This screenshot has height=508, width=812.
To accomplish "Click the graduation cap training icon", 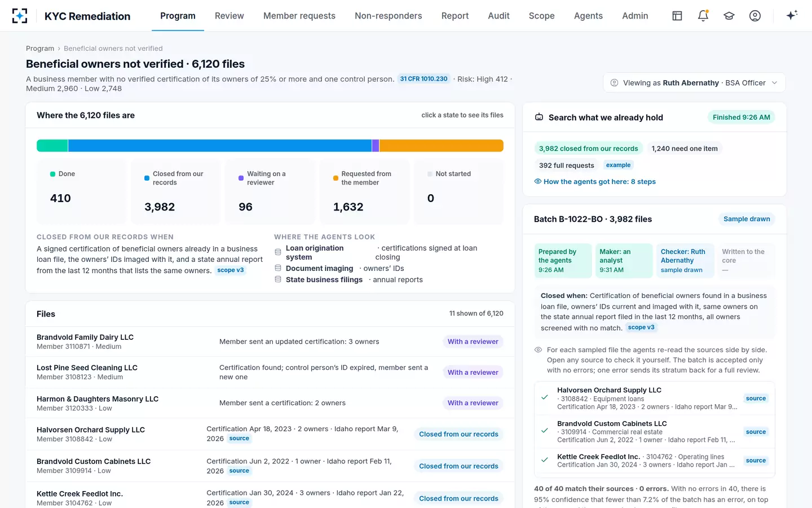I will point(729,16).
